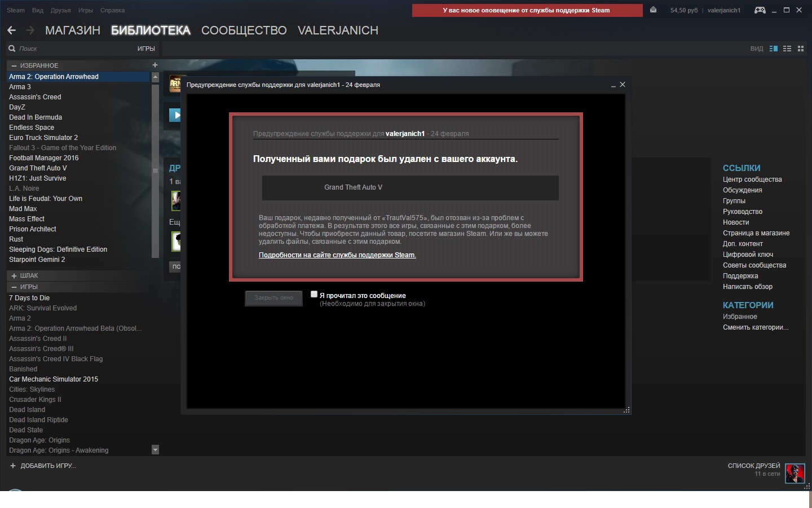
Task: Click Написать обзор link
Action: point(748,287)
